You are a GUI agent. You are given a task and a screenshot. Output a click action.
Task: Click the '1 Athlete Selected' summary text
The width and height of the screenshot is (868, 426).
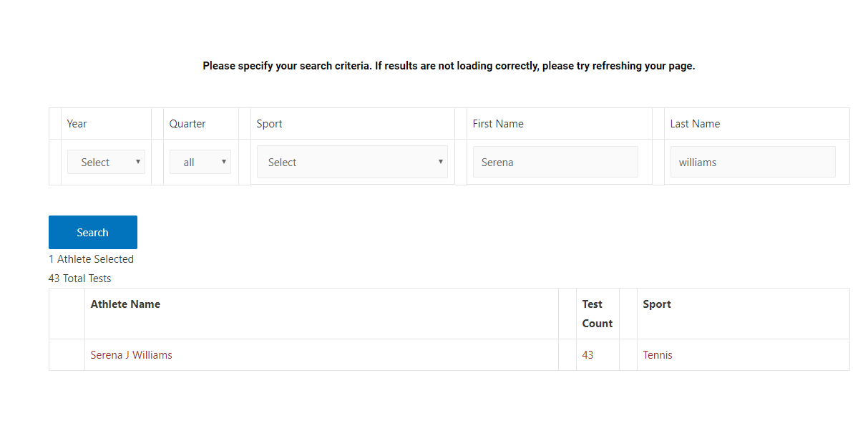click(91, 259)
